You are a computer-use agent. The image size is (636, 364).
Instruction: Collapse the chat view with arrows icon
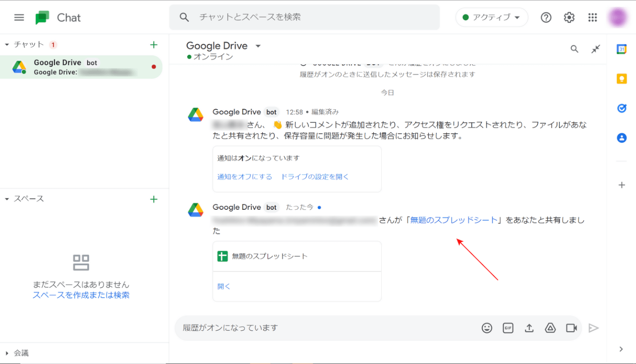596,49
